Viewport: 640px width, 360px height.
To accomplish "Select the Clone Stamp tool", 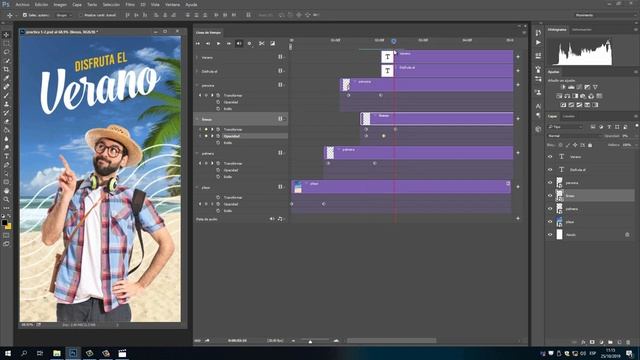I will coord(6,104).
